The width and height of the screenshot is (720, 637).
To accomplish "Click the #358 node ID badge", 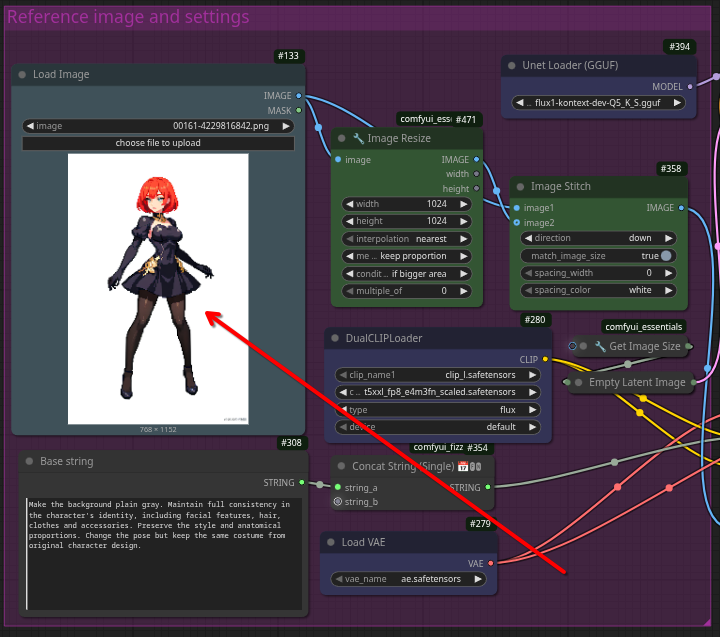I will tap(671, 169).
